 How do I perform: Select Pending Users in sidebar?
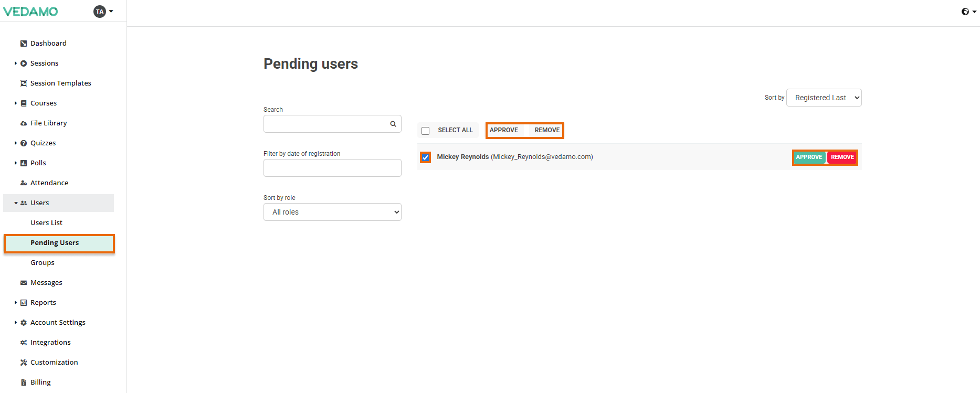pos(59,243)
